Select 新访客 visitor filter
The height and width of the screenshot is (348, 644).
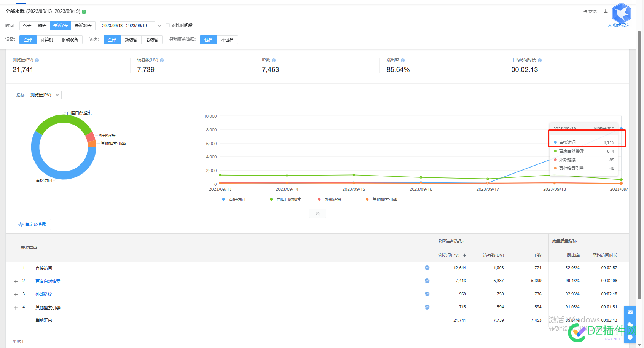[131, 40]
